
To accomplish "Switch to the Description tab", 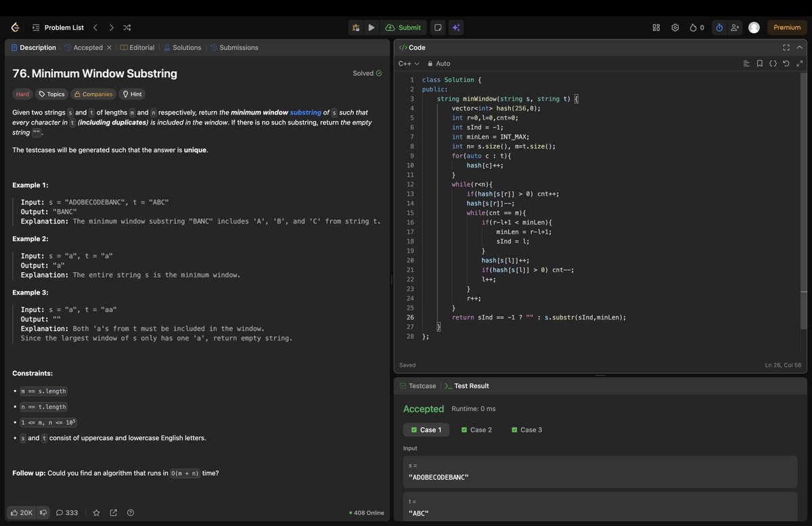I will (x=34, y=47).
